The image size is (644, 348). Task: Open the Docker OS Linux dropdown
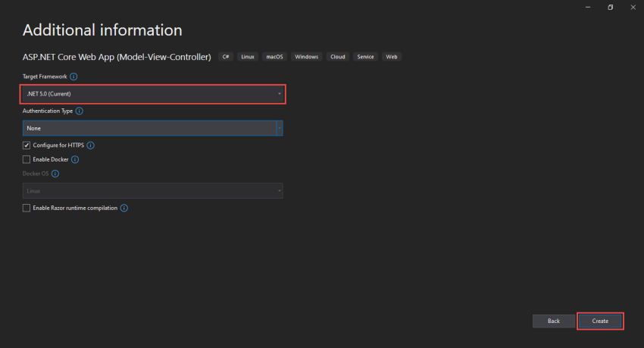tap(153, 190)
